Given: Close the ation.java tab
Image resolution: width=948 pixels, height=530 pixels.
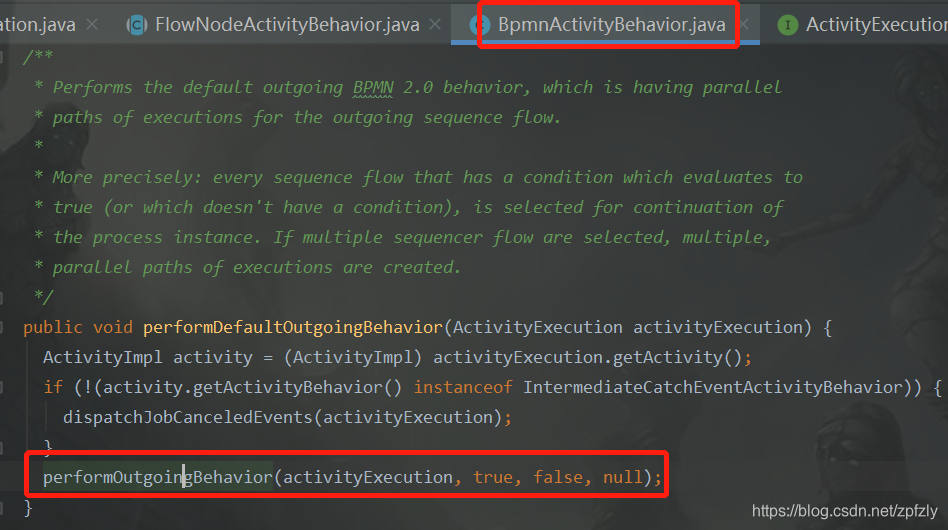Looking at the screenshot, I should pyautogui.click(x=92, y=25).
